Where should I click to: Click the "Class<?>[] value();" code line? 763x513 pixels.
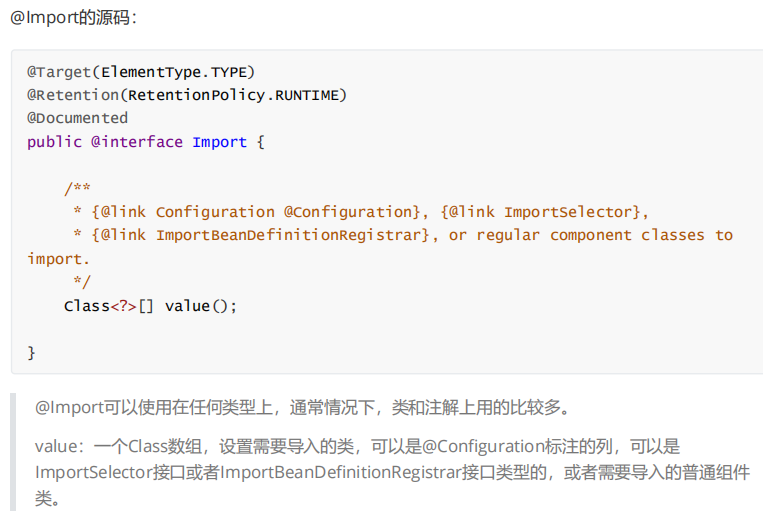pos(150,305)
